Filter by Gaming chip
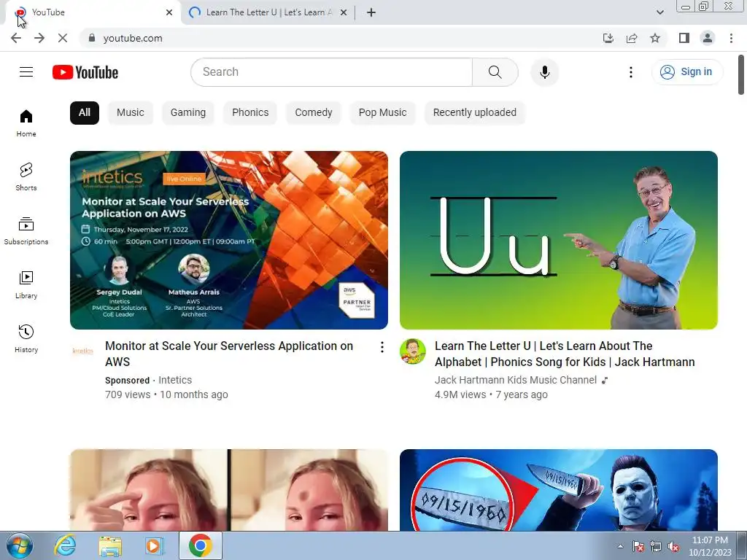Image resolution: width=747 pixels, height=560 pixels. 188,113
